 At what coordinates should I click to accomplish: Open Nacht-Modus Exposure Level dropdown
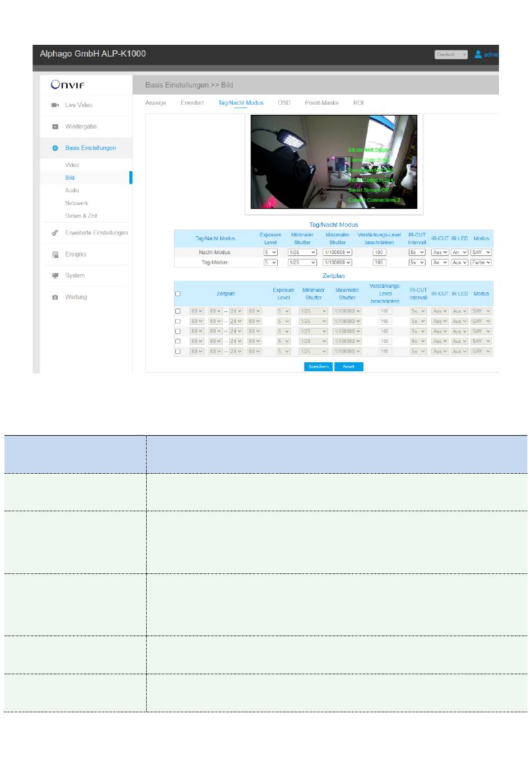(x=270, y=253)
